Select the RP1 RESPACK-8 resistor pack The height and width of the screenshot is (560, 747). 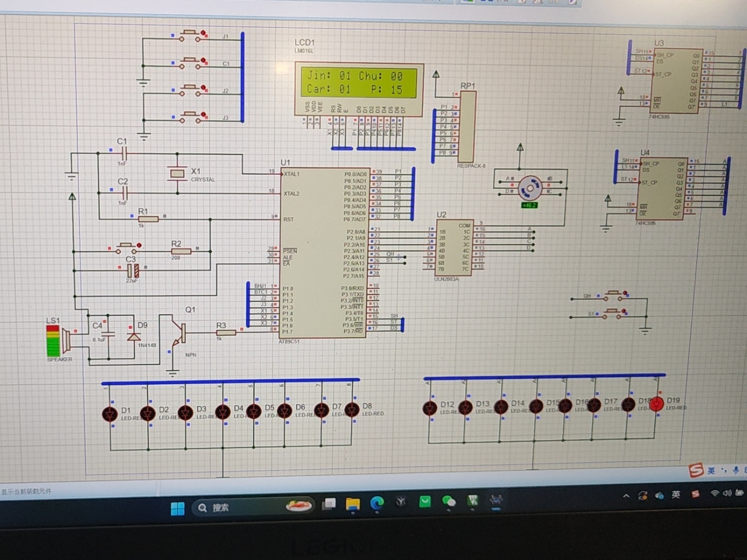[468, 127]
